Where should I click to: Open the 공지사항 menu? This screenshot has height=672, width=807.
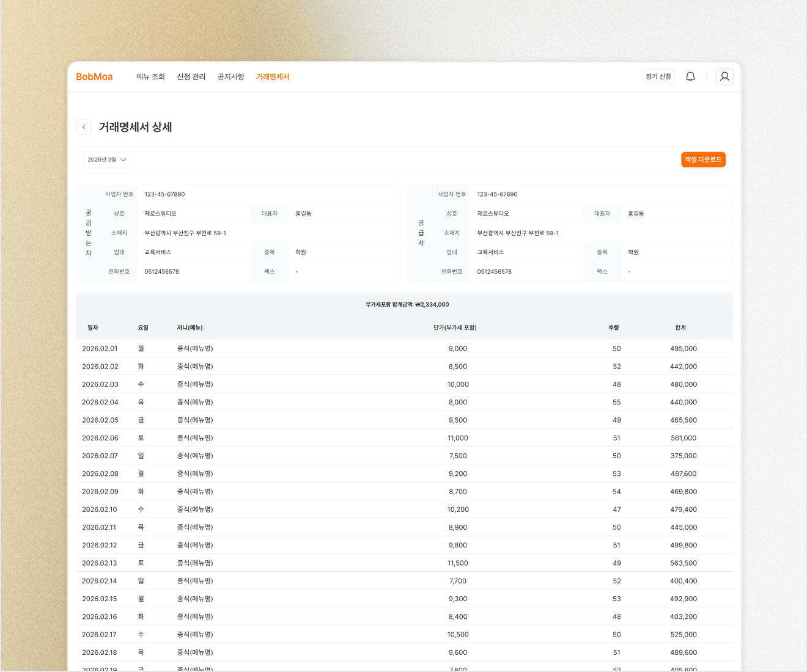point(231,77)
